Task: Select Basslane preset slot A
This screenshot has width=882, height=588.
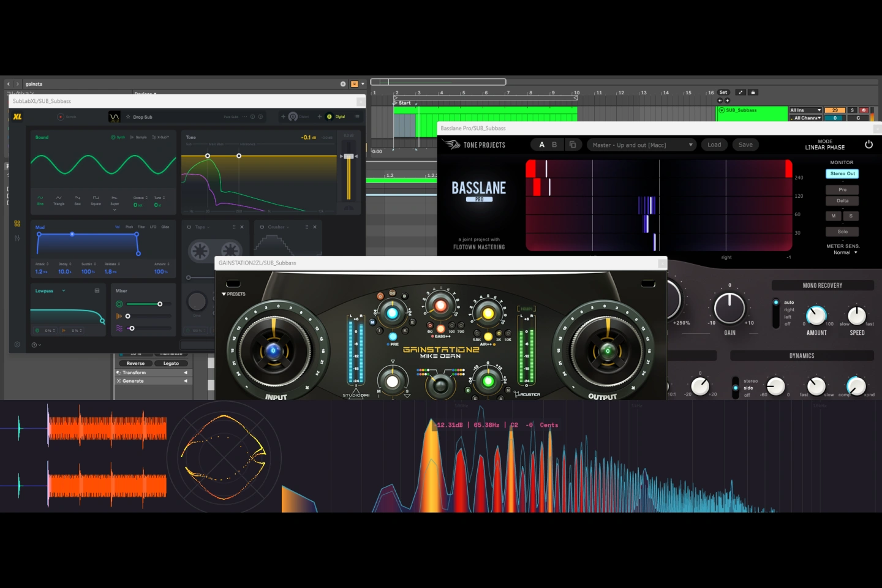Action: (x=541, y=145)
